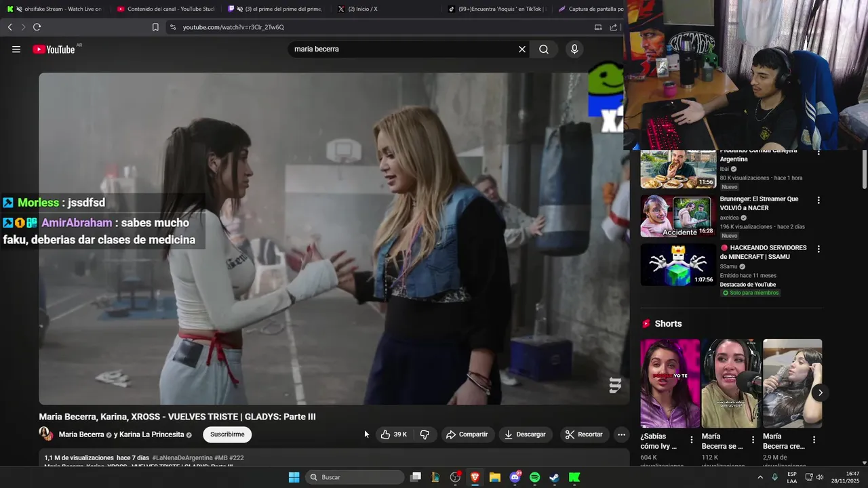Go to the YouTube home logo

tap(54, 49)
